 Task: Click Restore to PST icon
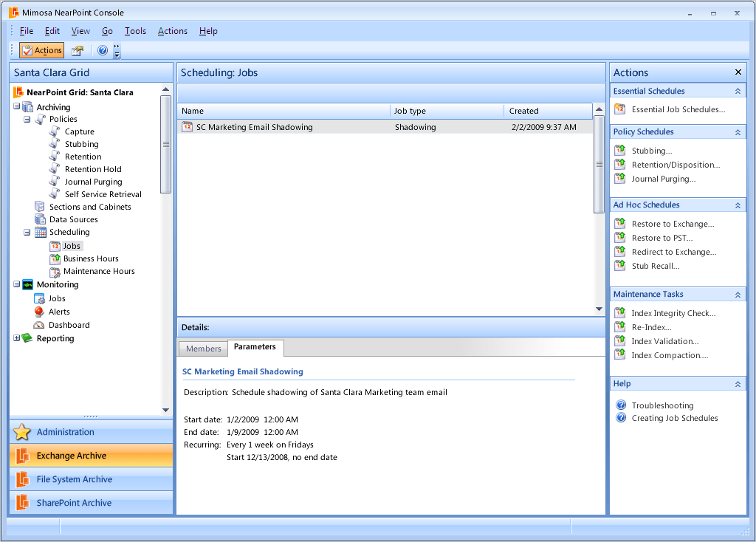(620, 237)
